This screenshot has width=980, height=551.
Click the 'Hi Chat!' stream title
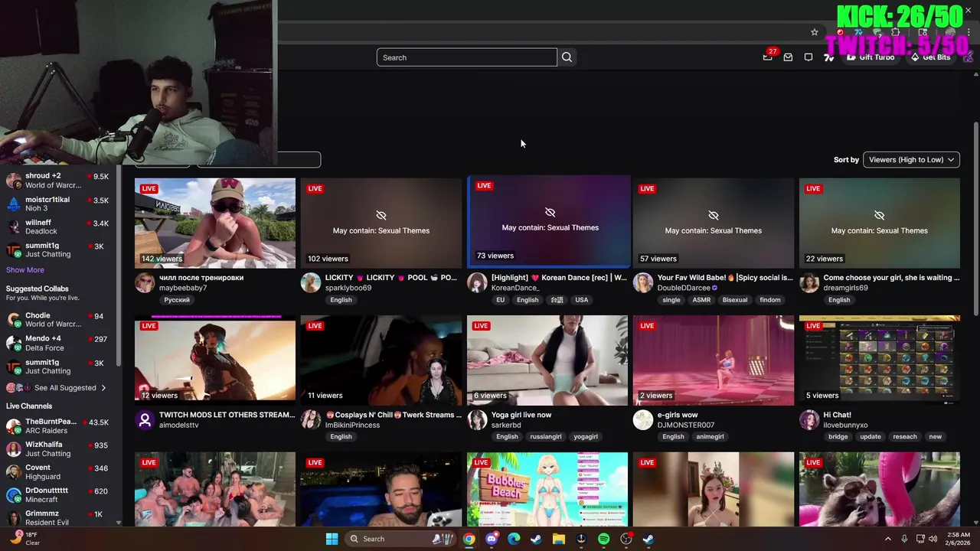pyautogui.click(x=838, y=415)
